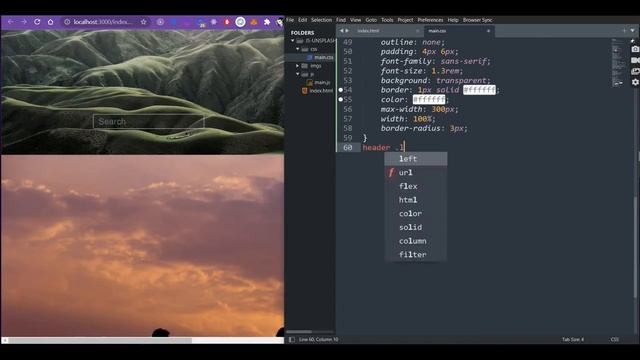Select left from the autocomplete list

click(x=416, y=159)
